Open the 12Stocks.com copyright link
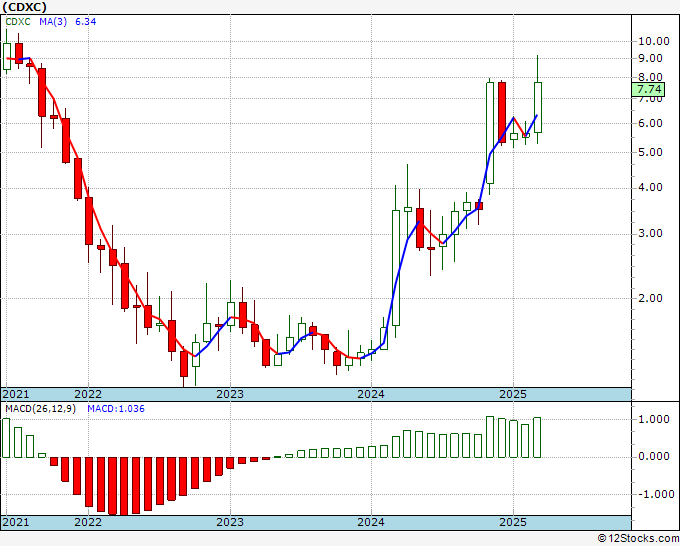The width and height of the screenshot is (680, 546). 638,539
